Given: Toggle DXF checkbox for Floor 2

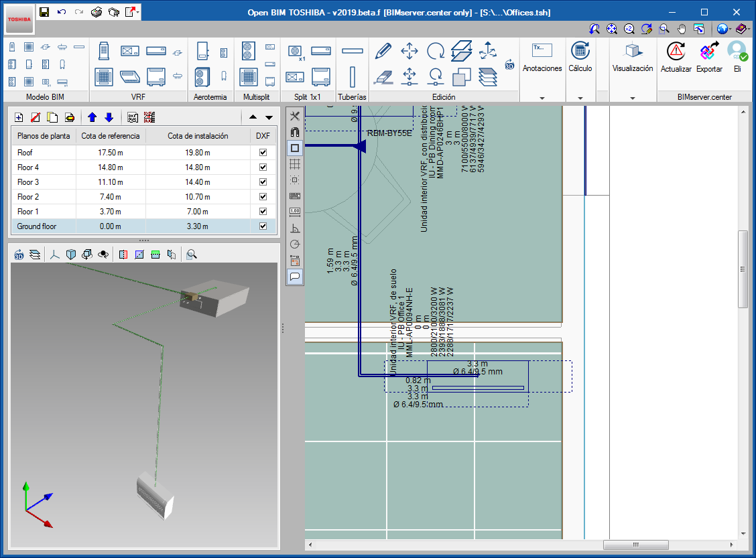Looking at the screenshot, I should pos(263,196).
